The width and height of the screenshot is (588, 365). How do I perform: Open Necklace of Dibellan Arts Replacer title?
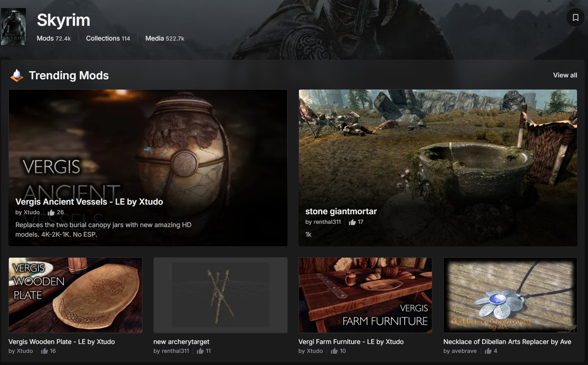[507, 342]
